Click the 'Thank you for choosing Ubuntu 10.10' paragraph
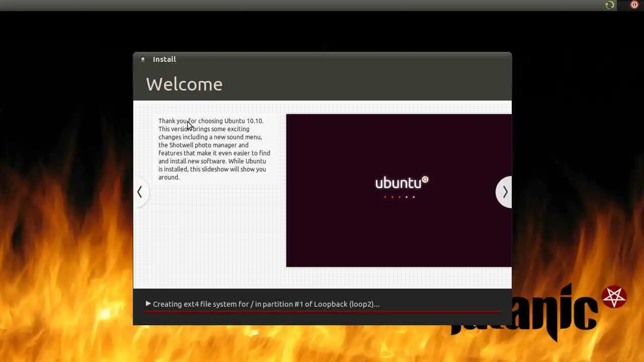644x362 pixels. (x=214, y=149)
